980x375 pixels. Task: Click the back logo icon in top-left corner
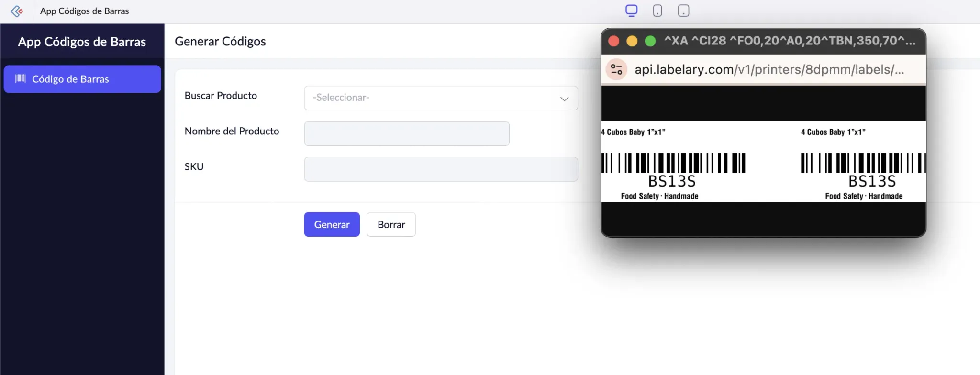coord(17,11)
